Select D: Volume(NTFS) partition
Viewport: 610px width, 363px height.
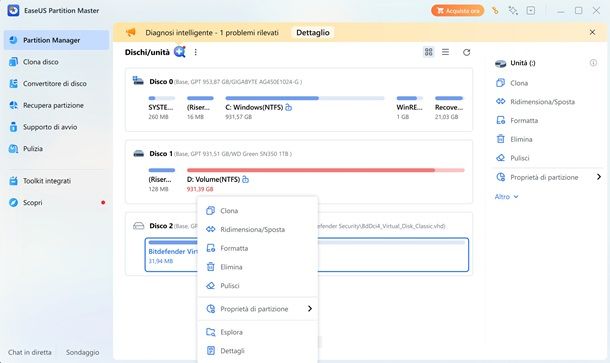tap(326, 180)
